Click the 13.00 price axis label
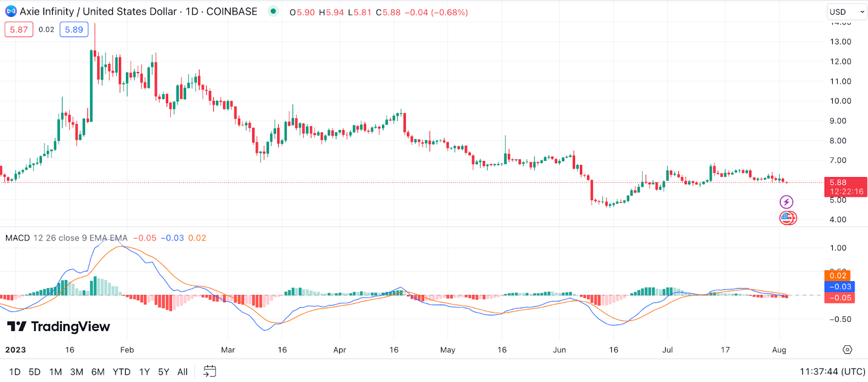Viewport: 868px width, 382px height. click(840, 42)
